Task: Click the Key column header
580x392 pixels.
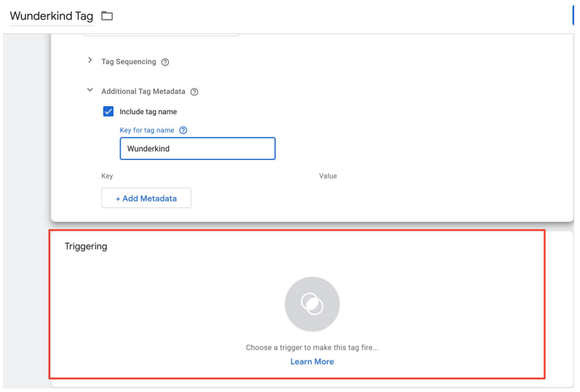Action: 107,176
